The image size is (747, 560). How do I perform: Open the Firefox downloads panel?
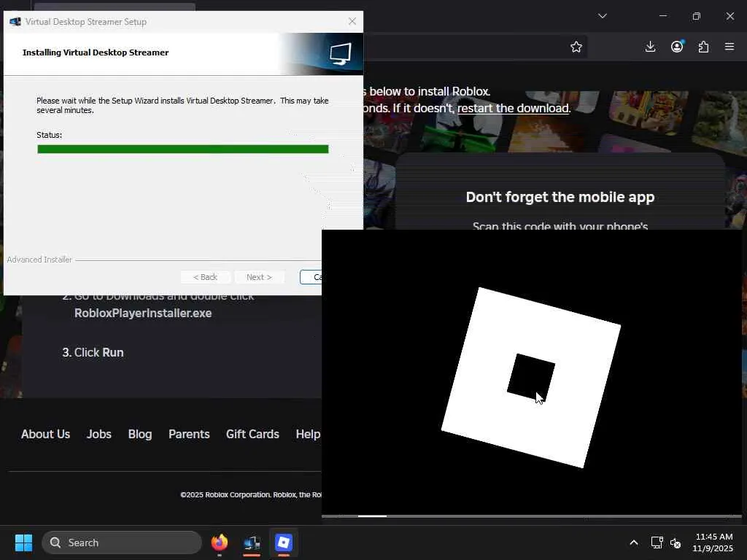[650, 47]
